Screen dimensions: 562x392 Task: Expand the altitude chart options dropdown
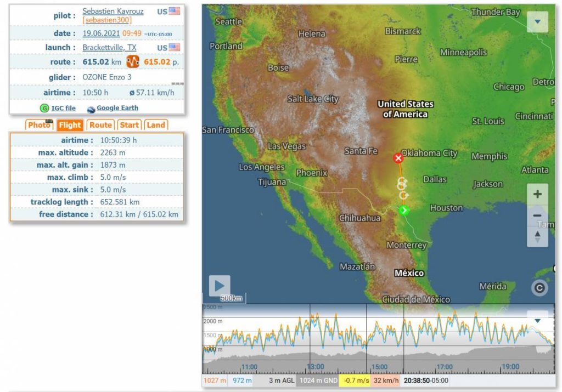(x=537, y=321)
